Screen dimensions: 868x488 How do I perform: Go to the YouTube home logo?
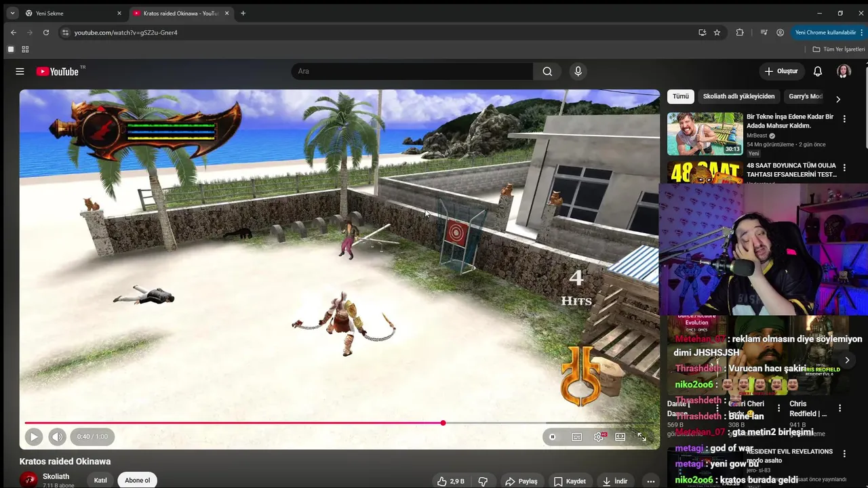click(x=57, y=71)
